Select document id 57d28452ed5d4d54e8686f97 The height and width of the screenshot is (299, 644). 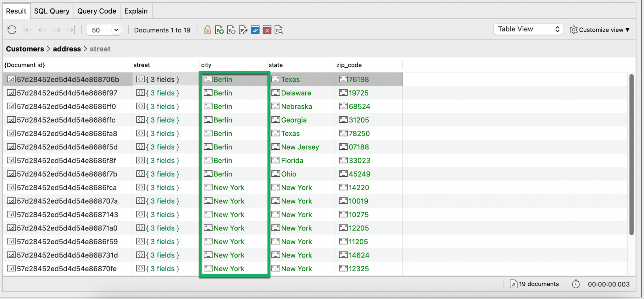point(67,93)
